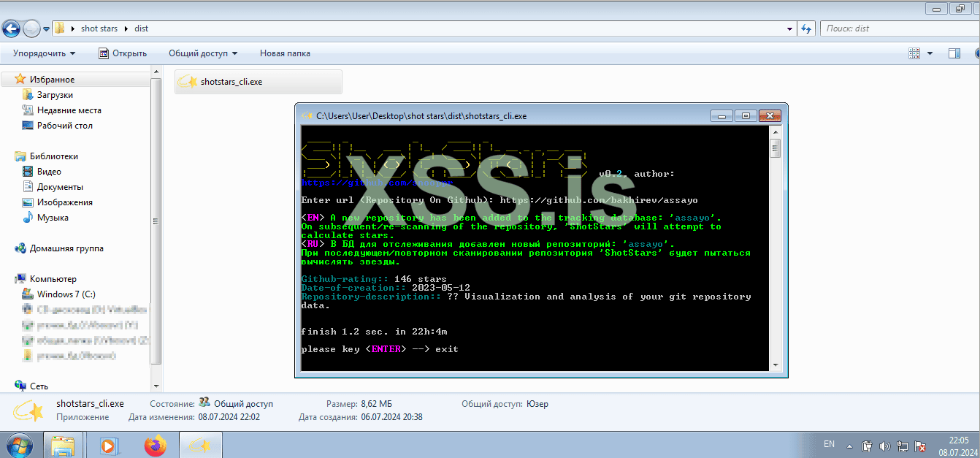The image size is (980, 458).
Task: Expand the breadcrumb arrow after shot stars
Action: [x=126, y=28]
